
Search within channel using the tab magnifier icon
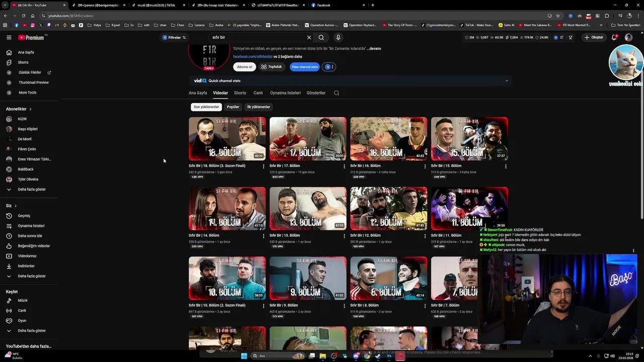[337, 93]
